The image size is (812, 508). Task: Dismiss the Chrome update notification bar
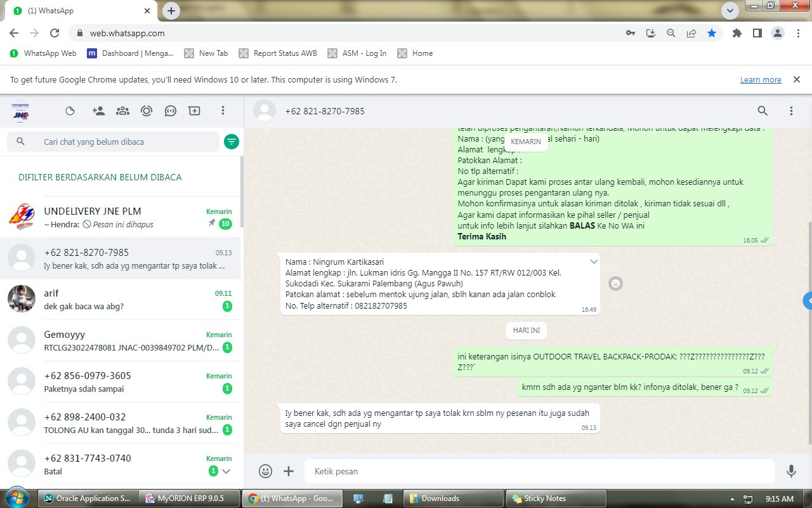pyautogui.click(x=796, y=79)
